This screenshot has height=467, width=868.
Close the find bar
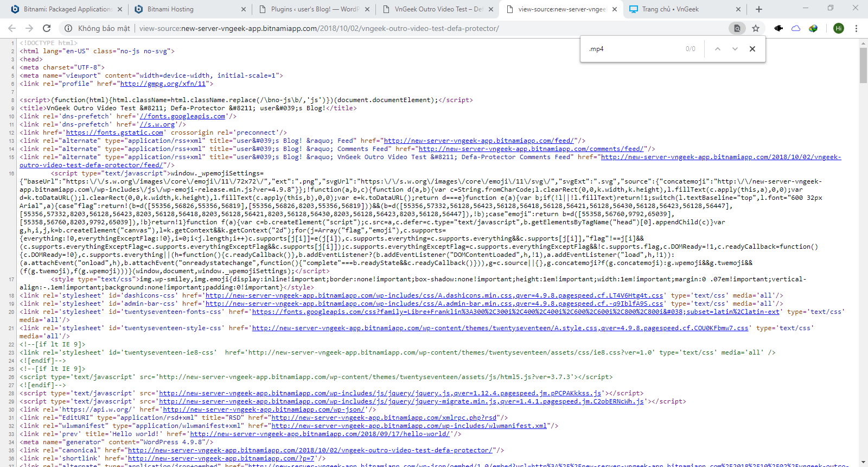pos(752,49)
